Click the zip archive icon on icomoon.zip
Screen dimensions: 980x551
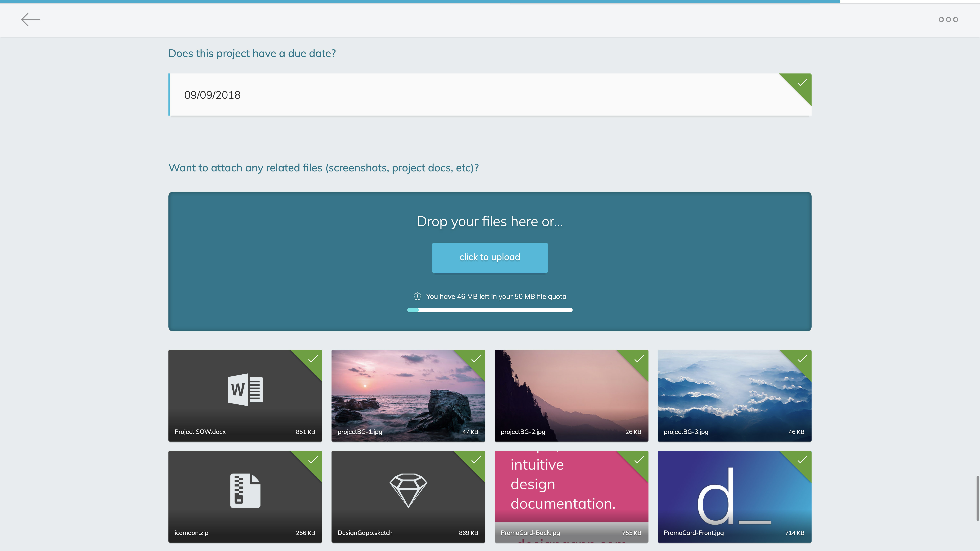[245, 491]
